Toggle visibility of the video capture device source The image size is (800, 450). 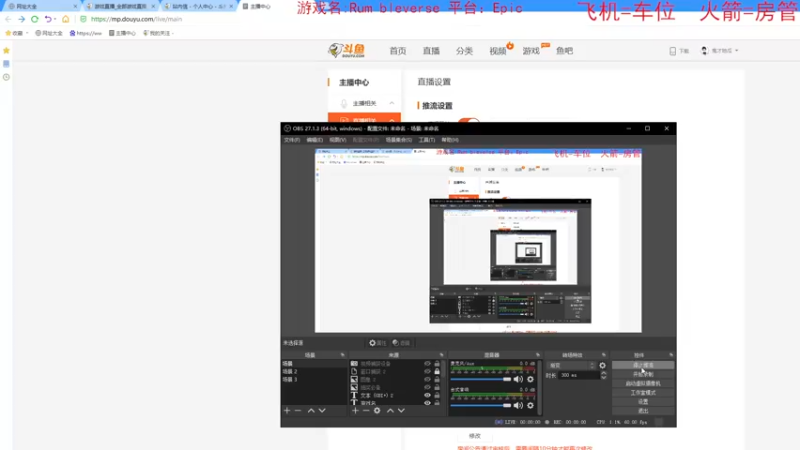tap(427, 364)
